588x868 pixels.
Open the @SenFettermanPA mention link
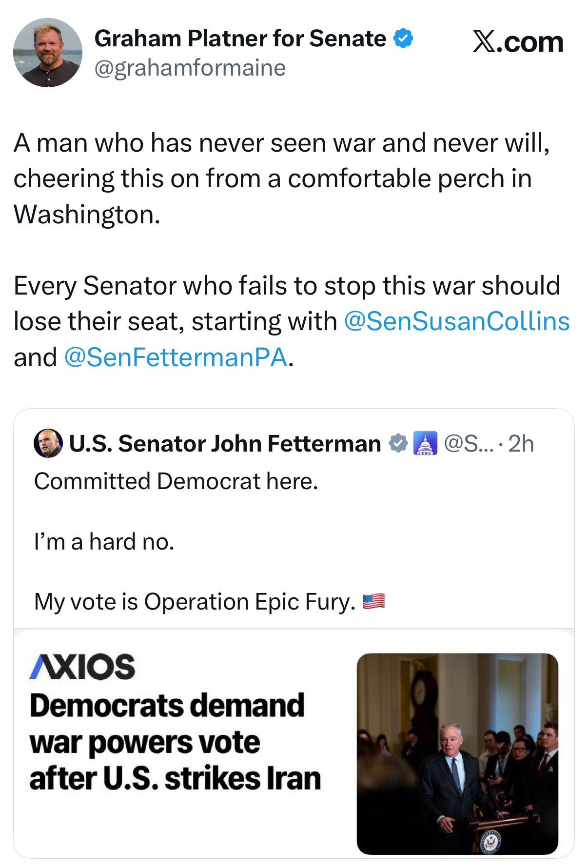tap(176, 357)
